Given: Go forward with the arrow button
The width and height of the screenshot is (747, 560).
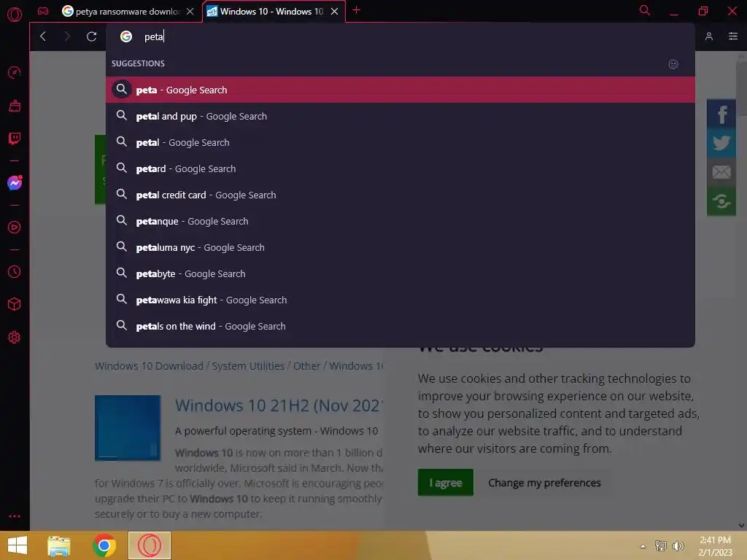Looking at the screenshot, I should tap(66, 36).
